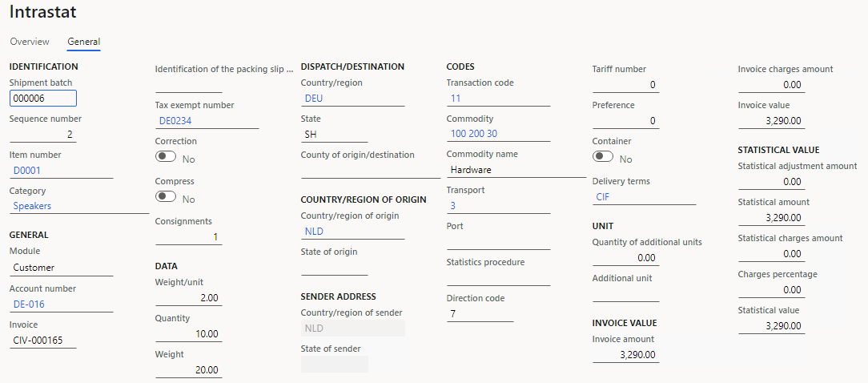Click the Weight/unit field 2.00
The image size is (868, 383).
189,298
